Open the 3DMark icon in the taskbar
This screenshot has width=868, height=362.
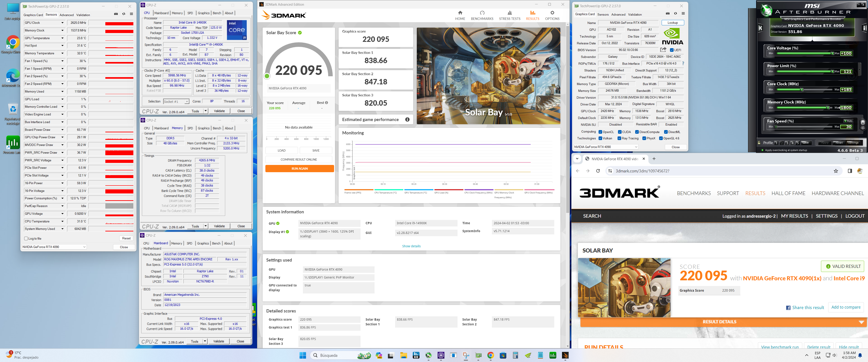[565, 355]
